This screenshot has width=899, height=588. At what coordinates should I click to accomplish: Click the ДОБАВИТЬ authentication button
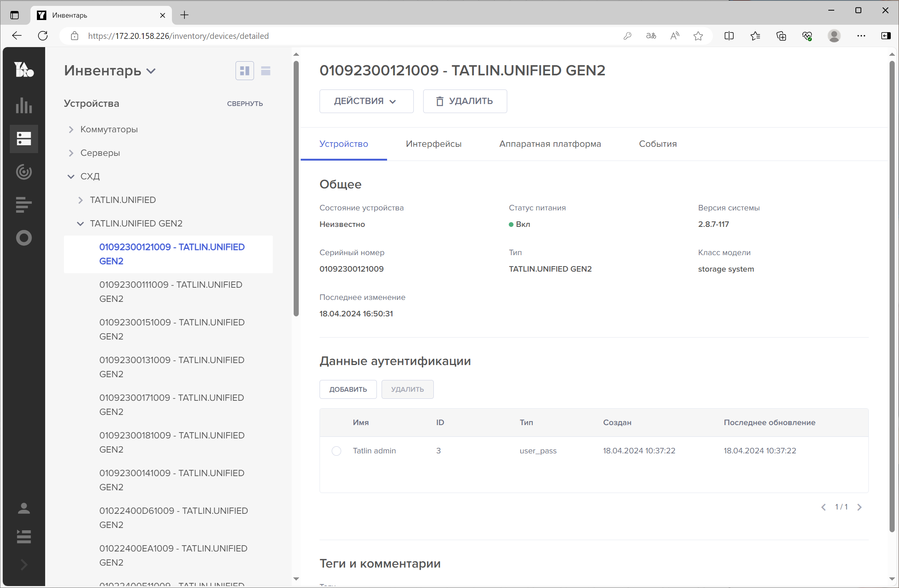348,389
